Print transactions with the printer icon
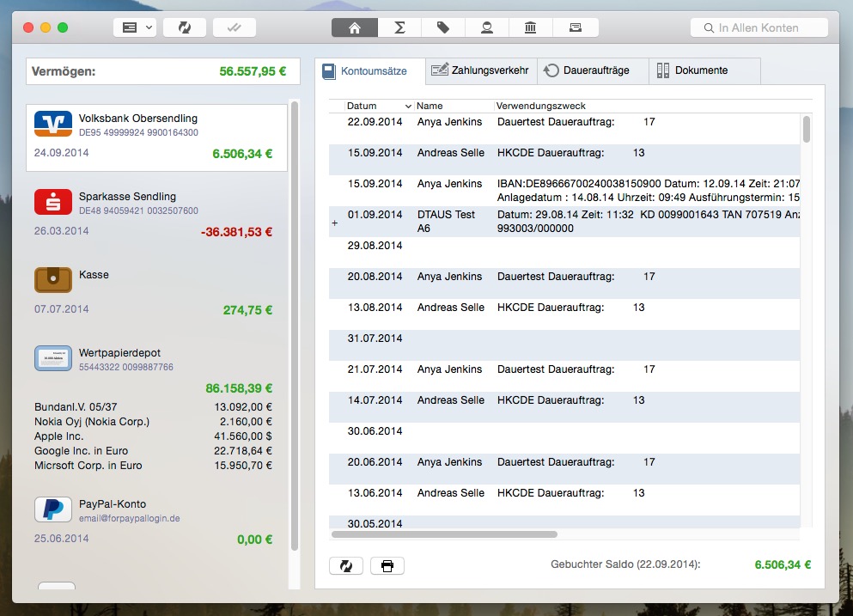 387,565
